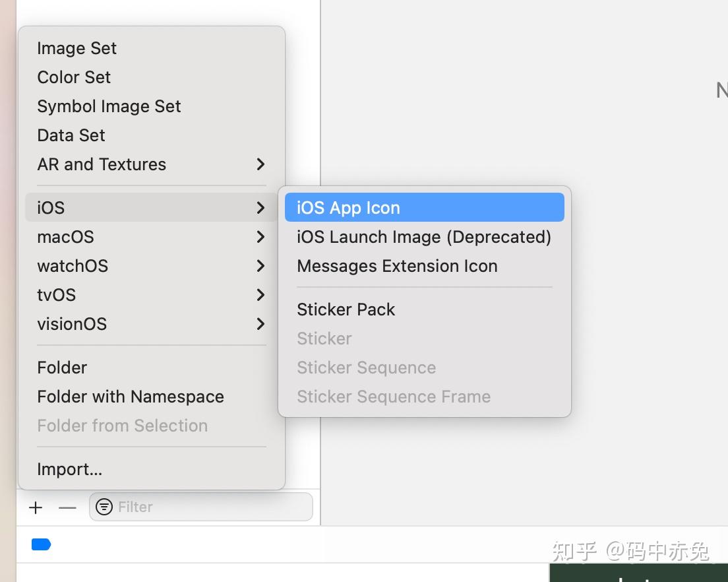Open the filter options icon
This screenshot has width=728, height=582.
pos(104,507)
